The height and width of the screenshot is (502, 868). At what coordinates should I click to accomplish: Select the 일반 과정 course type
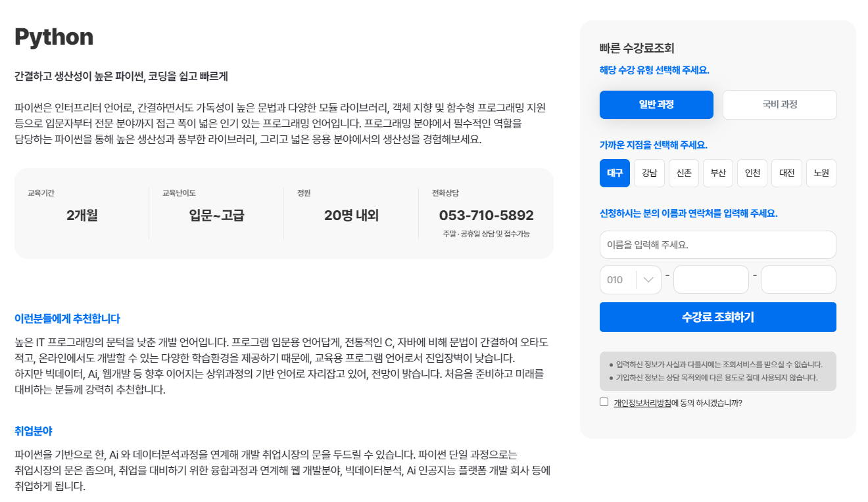656,104
